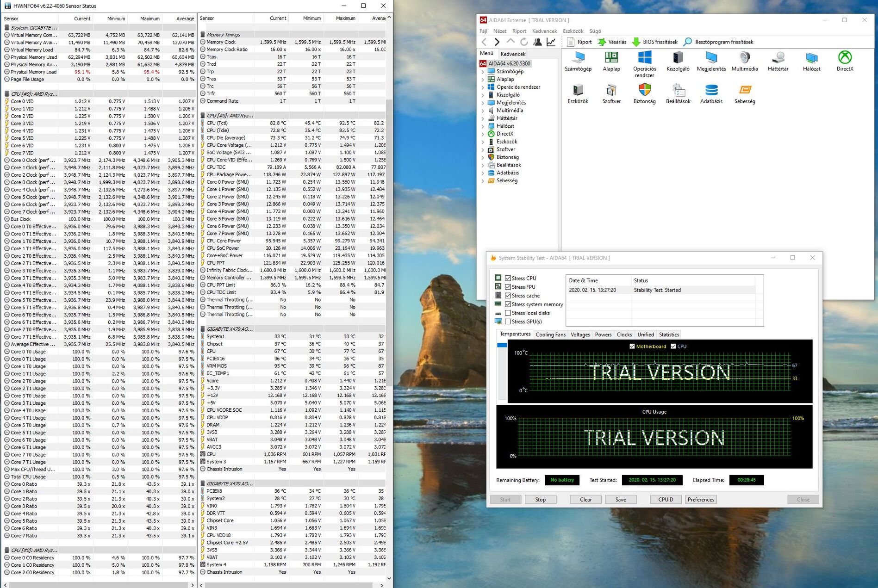Toggle the Stress FPU checkbox
The height and width of the screenshot is (588, 878).
point(508,287)
